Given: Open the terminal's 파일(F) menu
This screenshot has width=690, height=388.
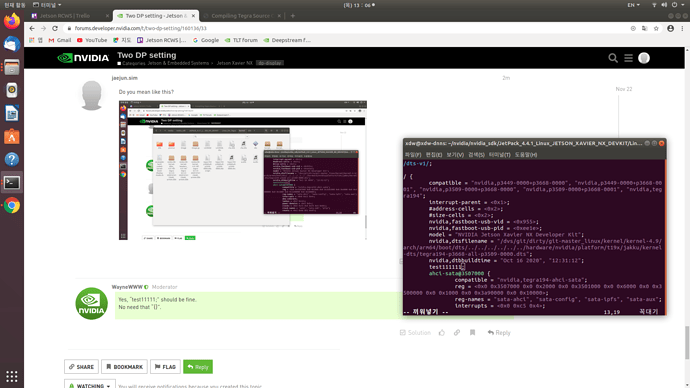Looking at the screenshot, I should pos(413,155).
